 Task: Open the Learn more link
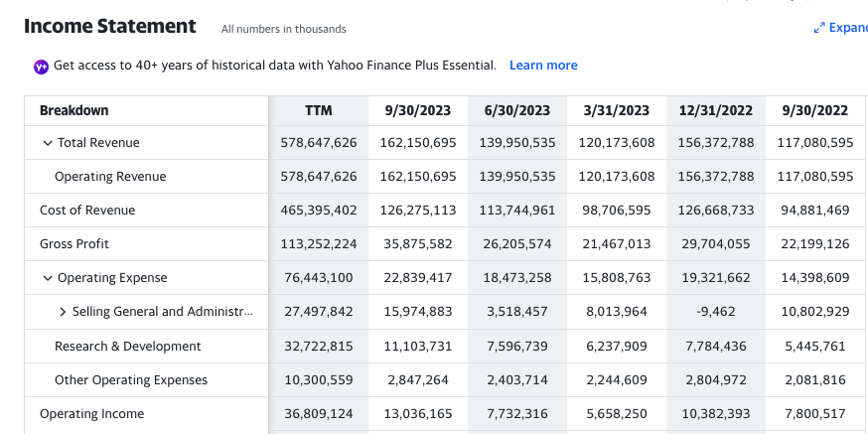coord(542,66)
